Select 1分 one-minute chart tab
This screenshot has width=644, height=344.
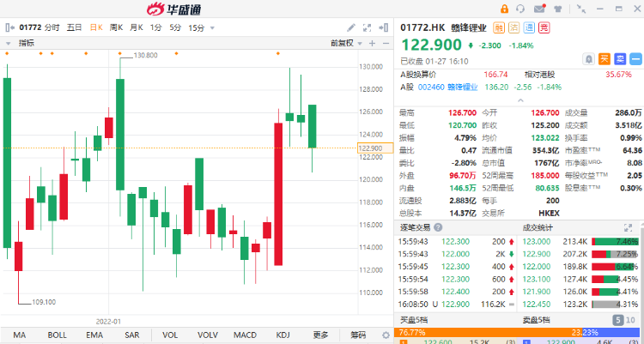(155, 28)
